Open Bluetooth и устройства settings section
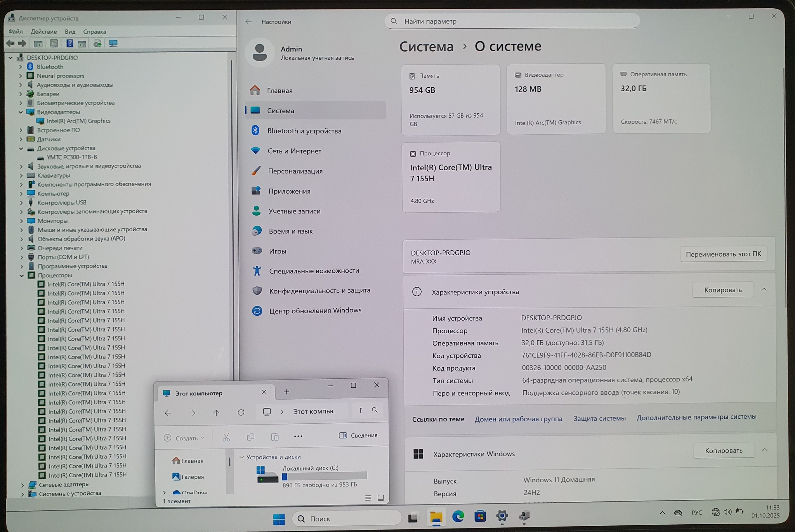The width and height of the screenshot is (795, 532). 304,131
